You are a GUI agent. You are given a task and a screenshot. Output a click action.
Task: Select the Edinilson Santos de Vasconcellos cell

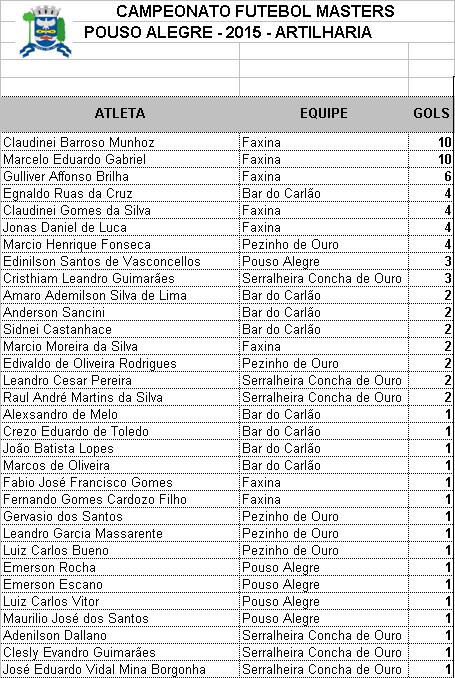(120, 261)
